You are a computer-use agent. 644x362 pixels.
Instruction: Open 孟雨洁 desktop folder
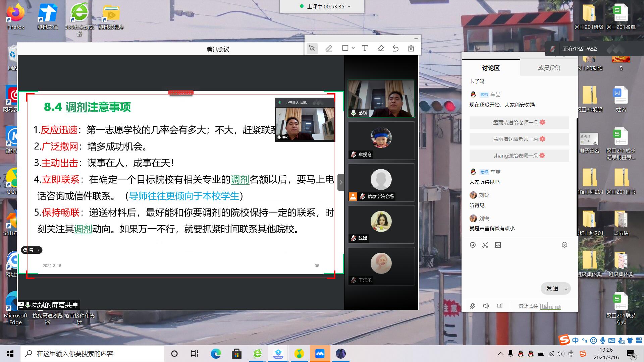point(621,223)
